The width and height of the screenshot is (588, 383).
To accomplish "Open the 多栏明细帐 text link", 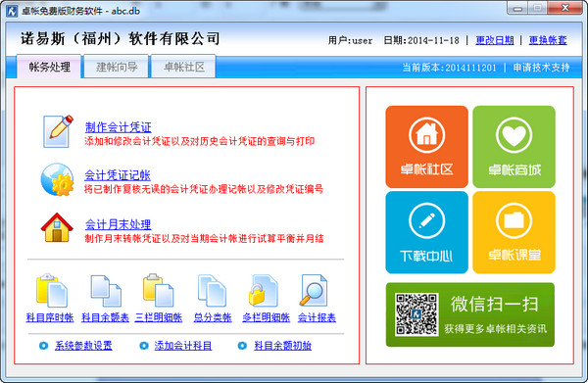I will point(266,317).
